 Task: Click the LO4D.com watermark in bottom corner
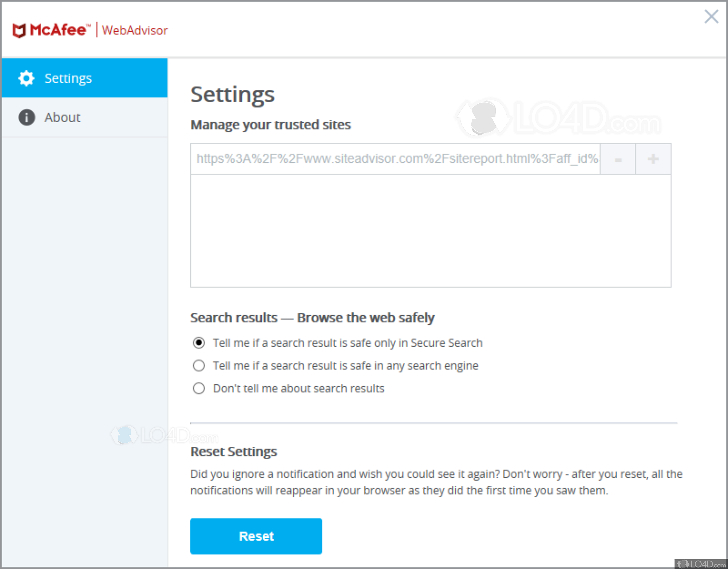click(701, 564)
